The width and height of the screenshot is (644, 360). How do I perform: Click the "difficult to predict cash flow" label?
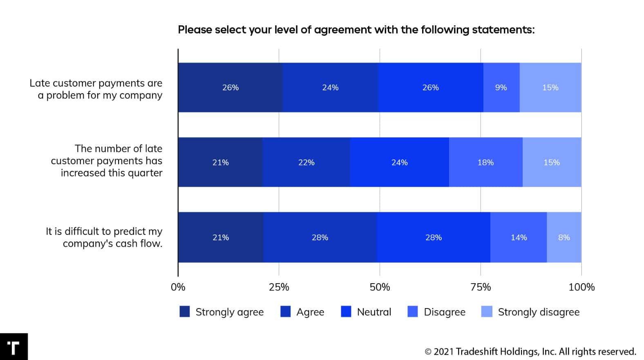click(x=104, y=237)
